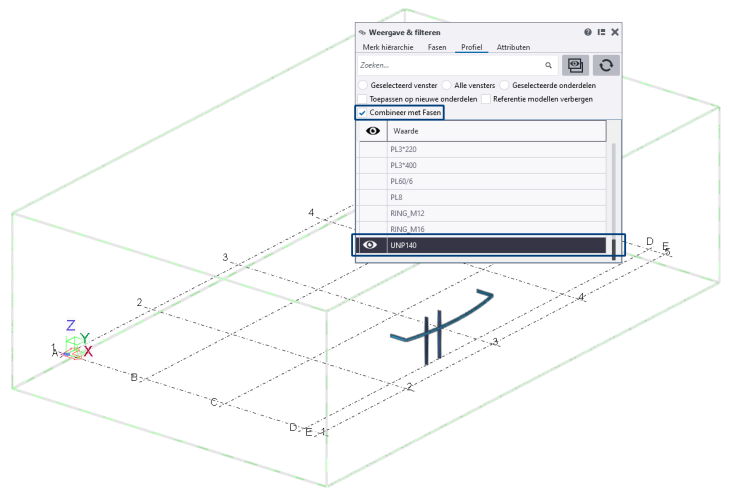Pick the Geselecteerde onderdelen radio option
This screenshot has height=493, width=730.
[506, 86]
